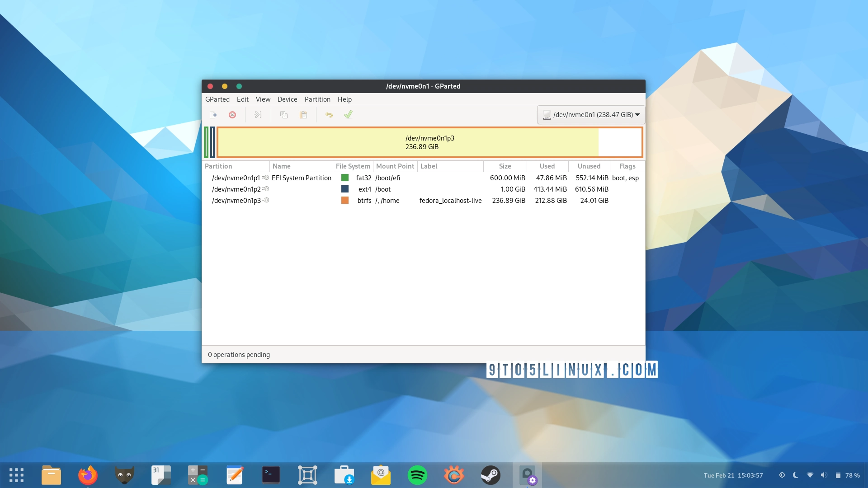Apply all pending operations with green checkmark
Image resolution: width=868 pixels, height=488 pixels.
pyautogui.click(x=348, y=115)
